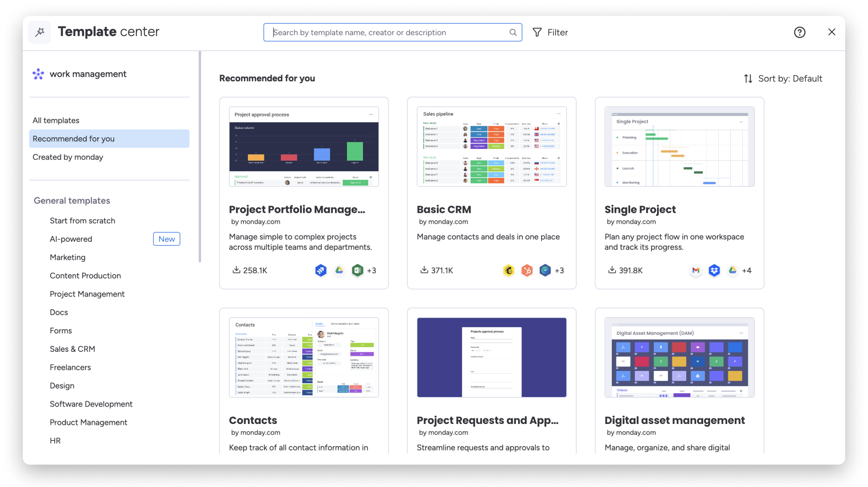Image resolution: width=868 pixels, height=487 pixels.
Task: Open Product Management category
Action: click(x=89, y=422)
